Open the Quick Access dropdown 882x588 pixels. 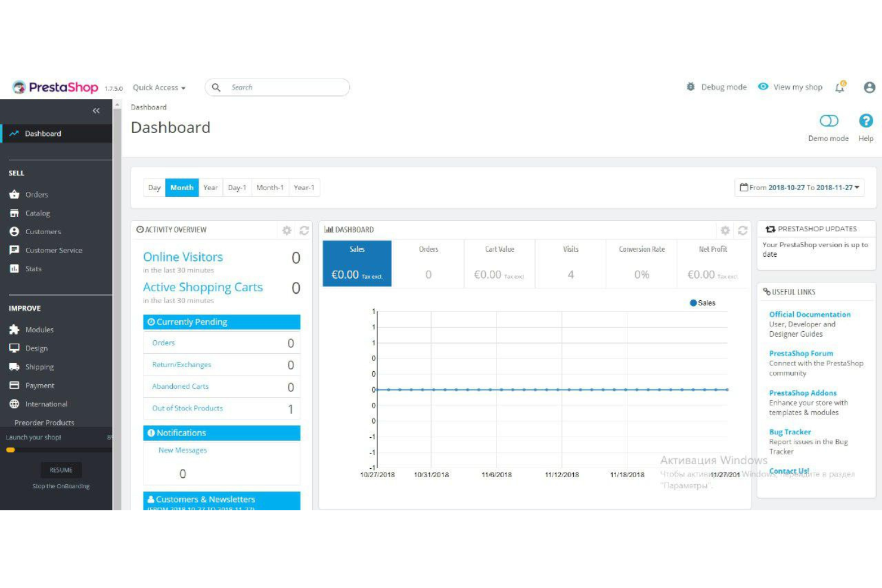click(x=159, y=87)
